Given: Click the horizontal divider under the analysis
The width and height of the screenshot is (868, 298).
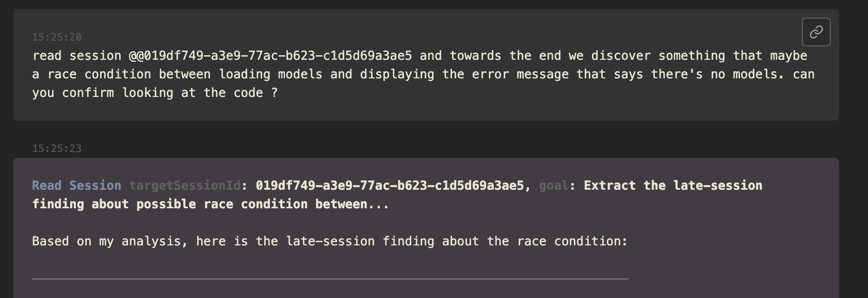Looking at the screenshot, I should click(330, 278).
